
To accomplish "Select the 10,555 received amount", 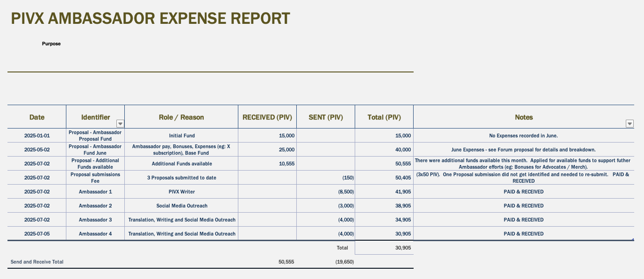I will [267, 164].
